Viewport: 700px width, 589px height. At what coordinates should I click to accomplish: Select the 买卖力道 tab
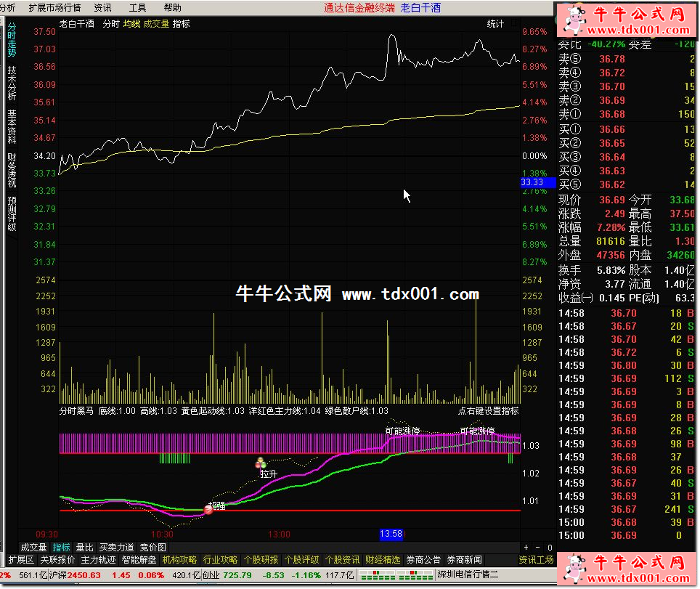click(x=116, y=547)
